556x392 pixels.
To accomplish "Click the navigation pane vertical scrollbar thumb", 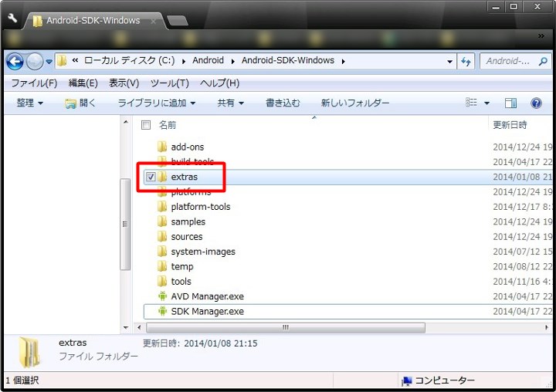I will point(125,224).
